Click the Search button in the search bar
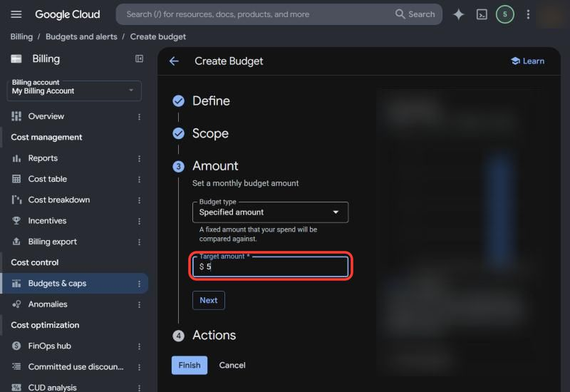The width and height of the screenshot is (570, 392). [415, 14]
